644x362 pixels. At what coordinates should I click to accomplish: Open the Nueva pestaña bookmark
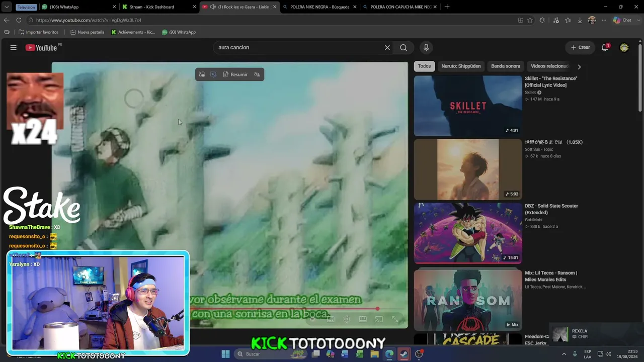[87, 32]
